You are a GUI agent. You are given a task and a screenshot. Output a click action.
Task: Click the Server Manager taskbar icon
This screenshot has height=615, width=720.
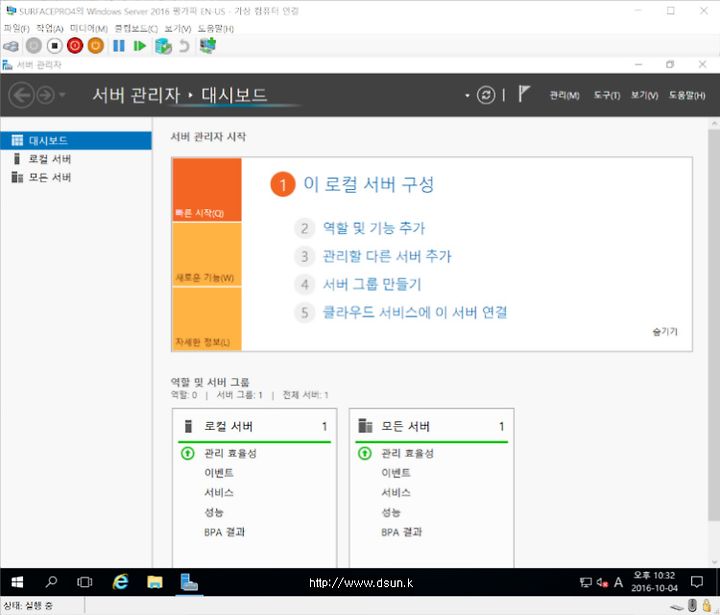(x=189, y=582)
